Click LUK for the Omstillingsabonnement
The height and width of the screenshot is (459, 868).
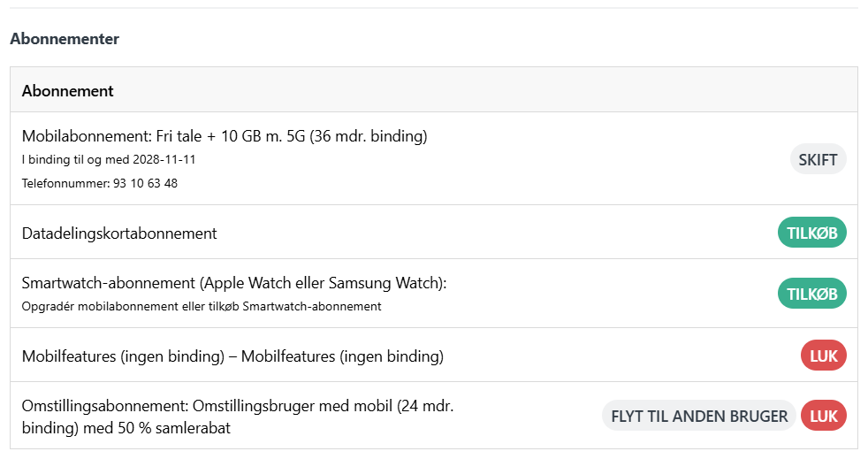[x=823, y=416]
